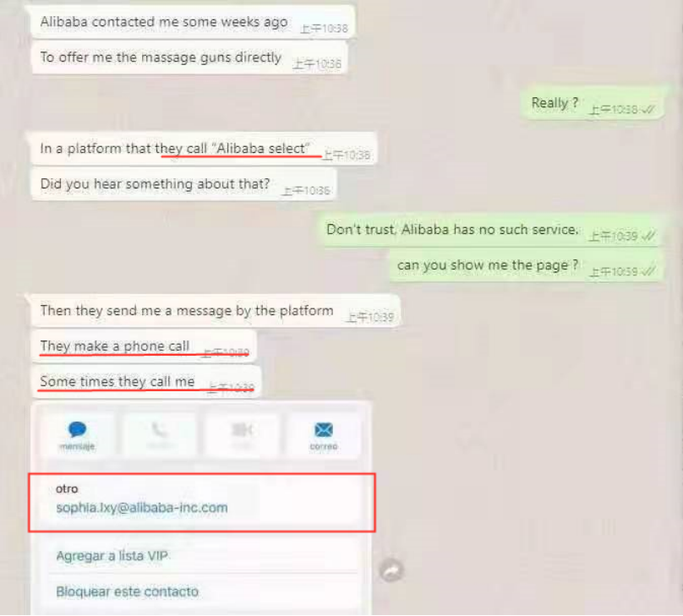Viewport: 683px width, 616px height.
Task: Click 'Did you hear something about that?' message
Action: click(183, 184)
